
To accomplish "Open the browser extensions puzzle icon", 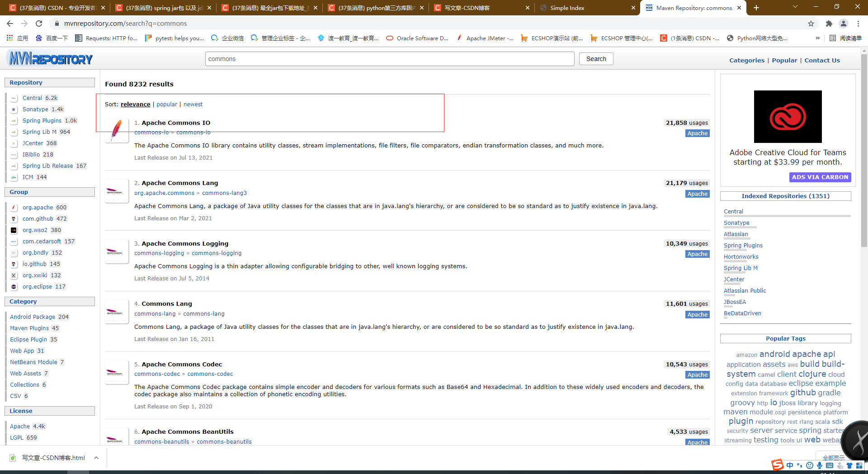I will coord(829,24).
